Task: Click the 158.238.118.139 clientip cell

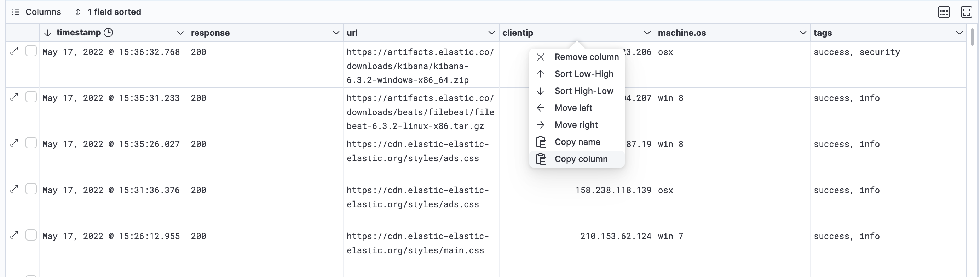Action: click(x=577, y=203)
